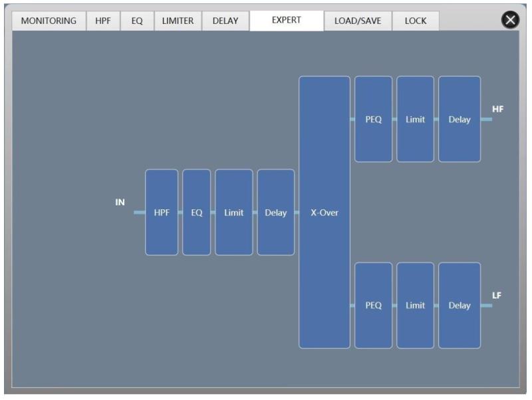Open the HPF tab
The width and height of the screenshot is (532, 400).
[x=103, y=21]
